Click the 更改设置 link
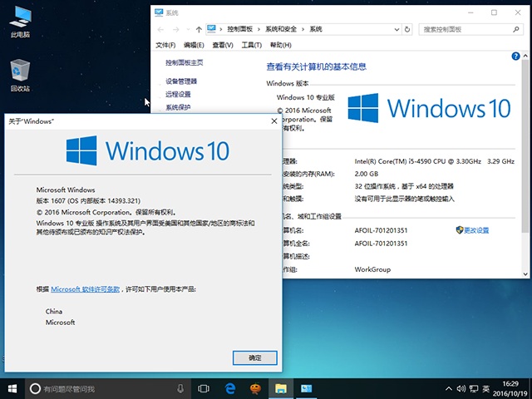 pyautogui.click(x=476, y=230)
